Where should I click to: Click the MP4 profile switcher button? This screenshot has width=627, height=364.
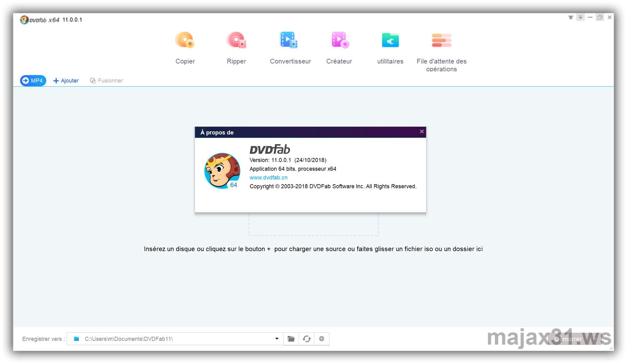(33, 81)
